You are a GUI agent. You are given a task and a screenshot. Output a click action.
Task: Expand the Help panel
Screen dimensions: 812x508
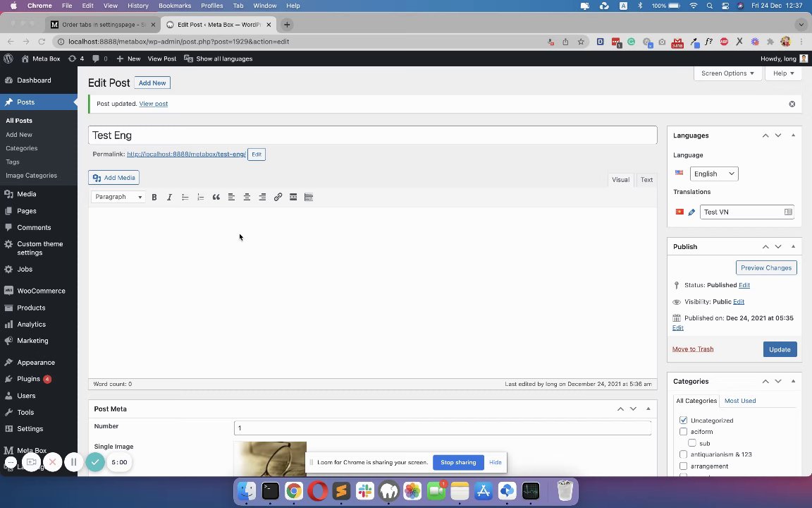tap(784, 73)
